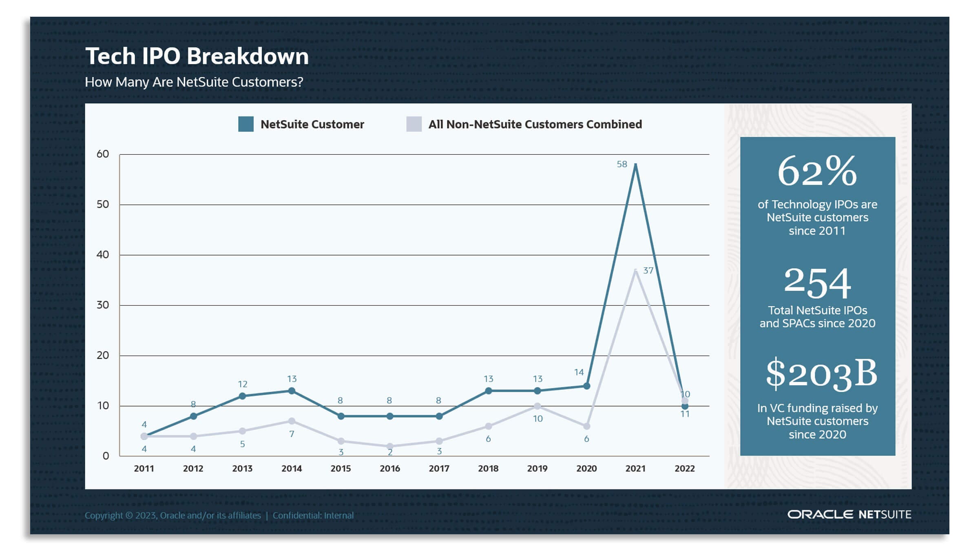
Task: Click the 60 y-axis label
Action: click(103, 154)
